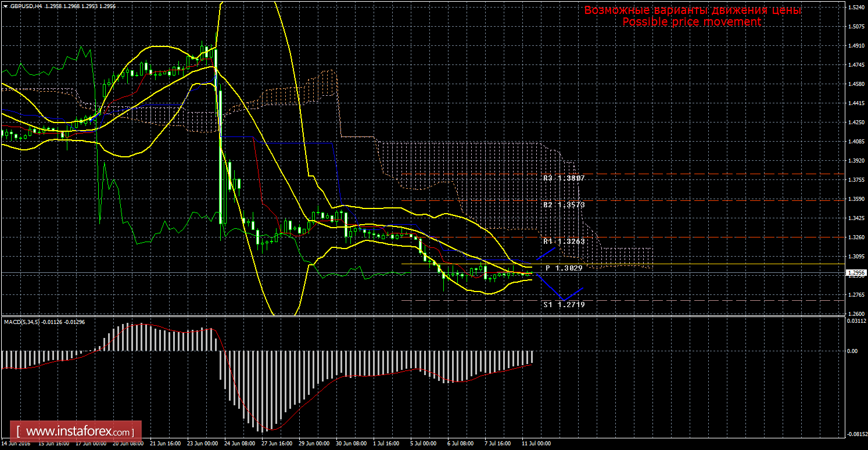Click the Russian title text 'Возможные варианты движения цены'
Screen dimensions: 868x450
693,10
